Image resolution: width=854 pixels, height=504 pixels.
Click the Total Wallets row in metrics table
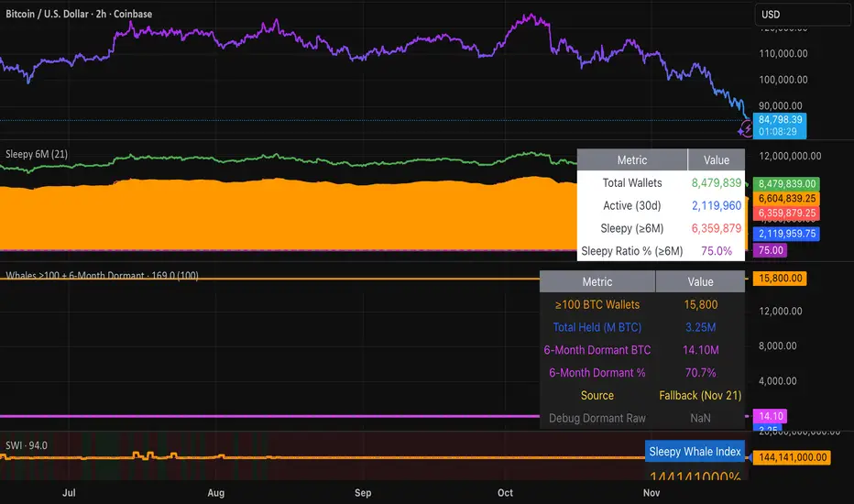coord(632,183)
